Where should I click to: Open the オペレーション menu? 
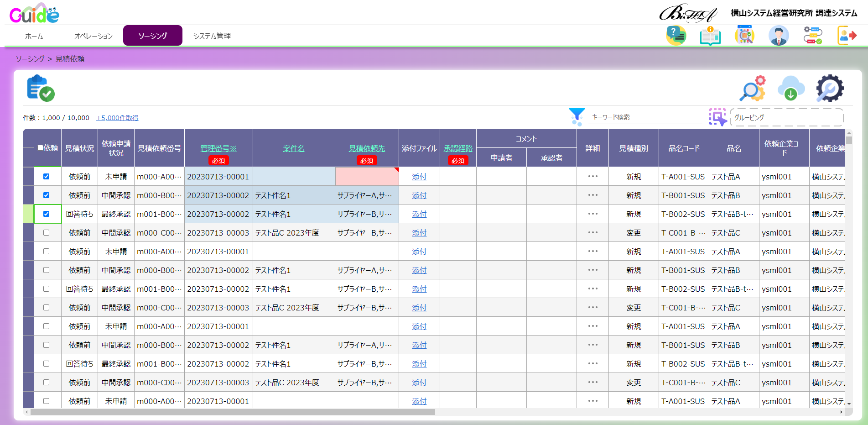[x=94, y=36]
